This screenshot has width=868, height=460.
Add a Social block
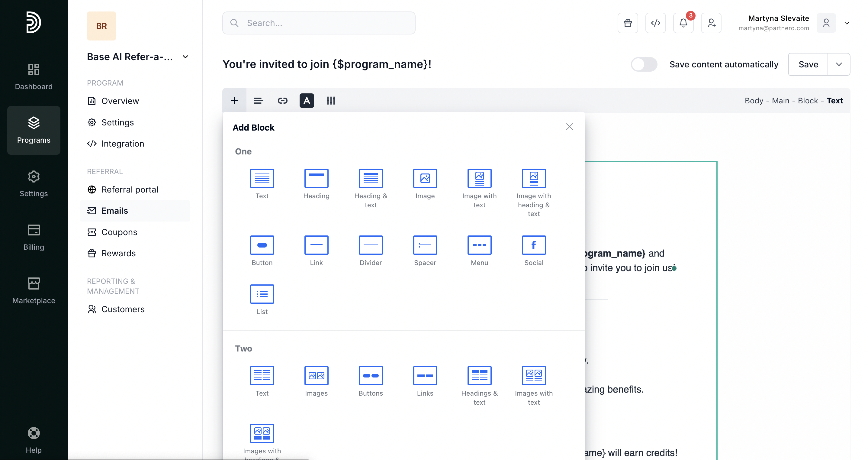pos(533,245)
